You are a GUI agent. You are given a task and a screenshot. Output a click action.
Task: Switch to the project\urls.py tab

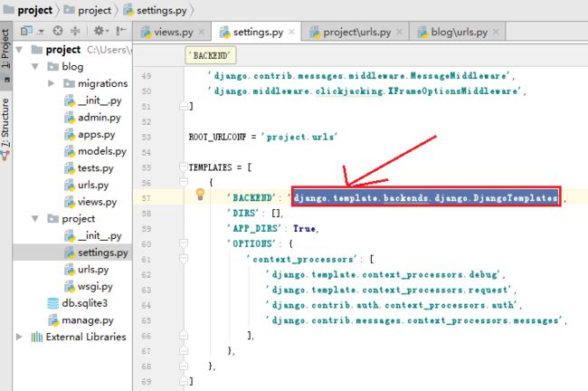click(356, 33)
